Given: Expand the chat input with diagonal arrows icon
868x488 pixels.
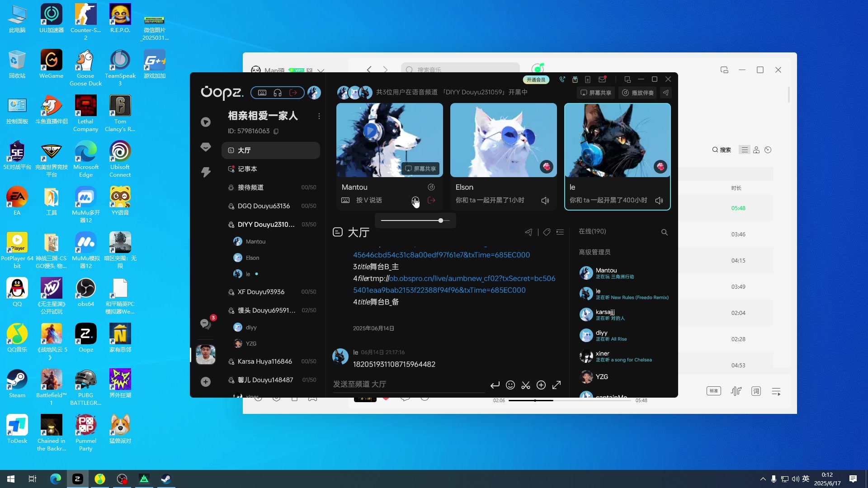Looking at the screenshot, I should coord(557,385).
